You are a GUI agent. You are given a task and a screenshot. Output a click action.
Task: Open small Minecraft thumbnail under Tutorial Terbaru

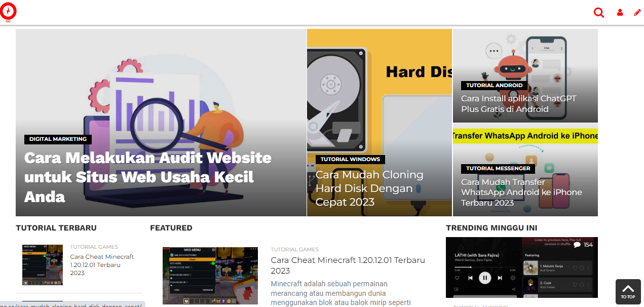(43, 265)
